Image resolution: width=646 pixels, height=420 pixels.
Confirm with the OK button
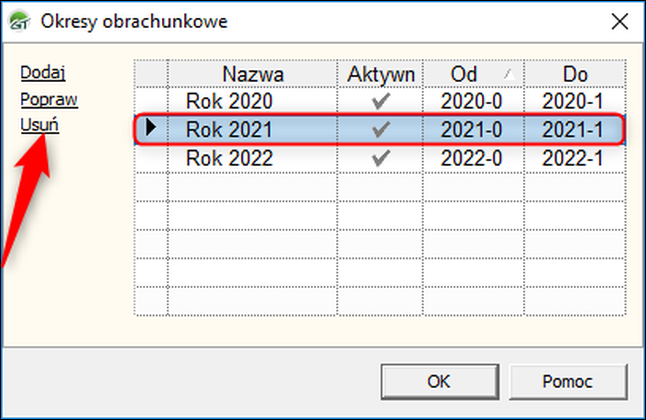tap(440, 382)
